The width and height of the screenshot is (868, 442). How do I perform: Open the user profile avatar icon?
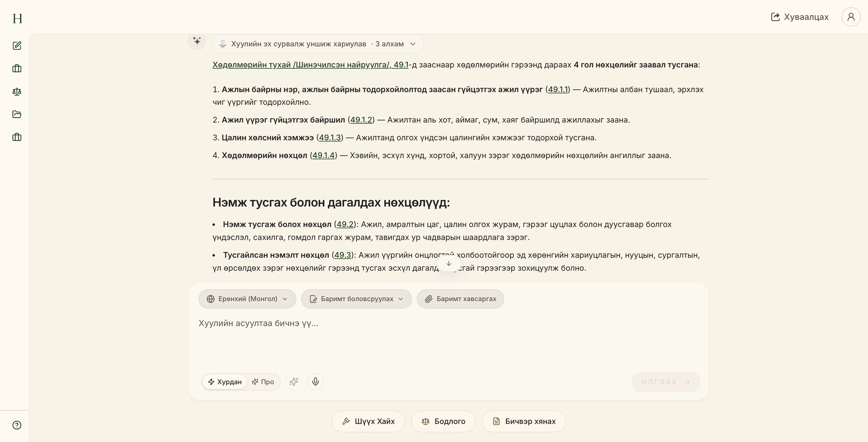851,17
